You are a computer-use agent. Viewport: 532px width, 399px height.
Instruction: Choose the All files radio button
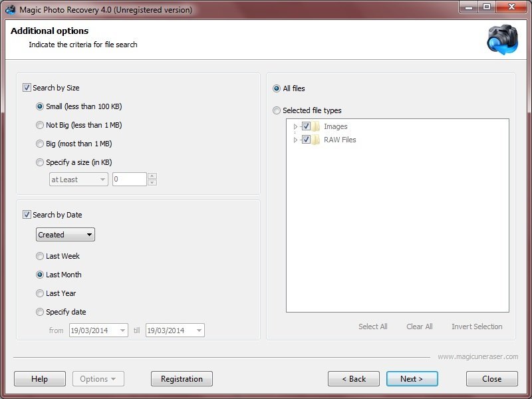[x=277, y=88]
